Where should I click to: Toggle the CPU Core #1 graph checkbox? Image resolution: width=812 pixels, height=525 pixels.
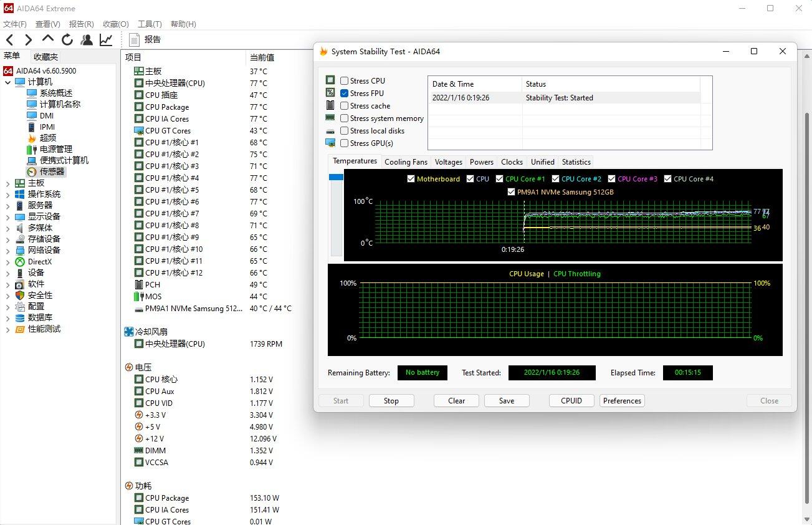coord(499,179)
